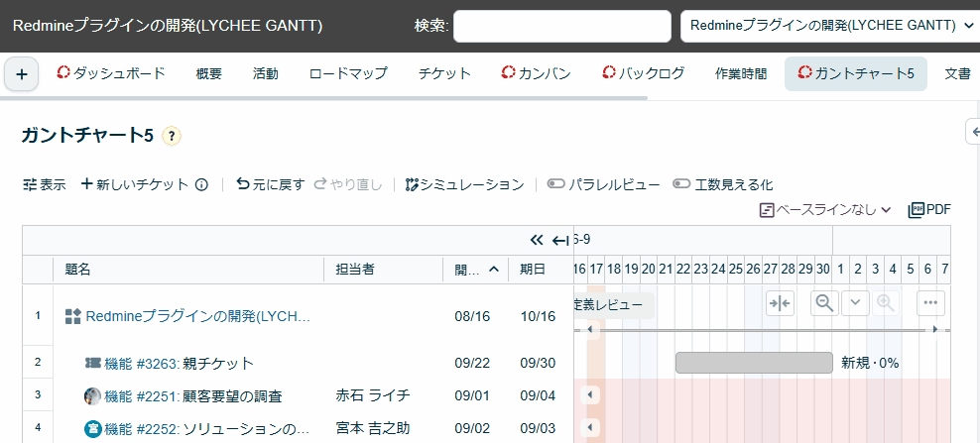Click the project icon in row 1
The height and width of the screenshot is (443, 980).
point(73,316)
